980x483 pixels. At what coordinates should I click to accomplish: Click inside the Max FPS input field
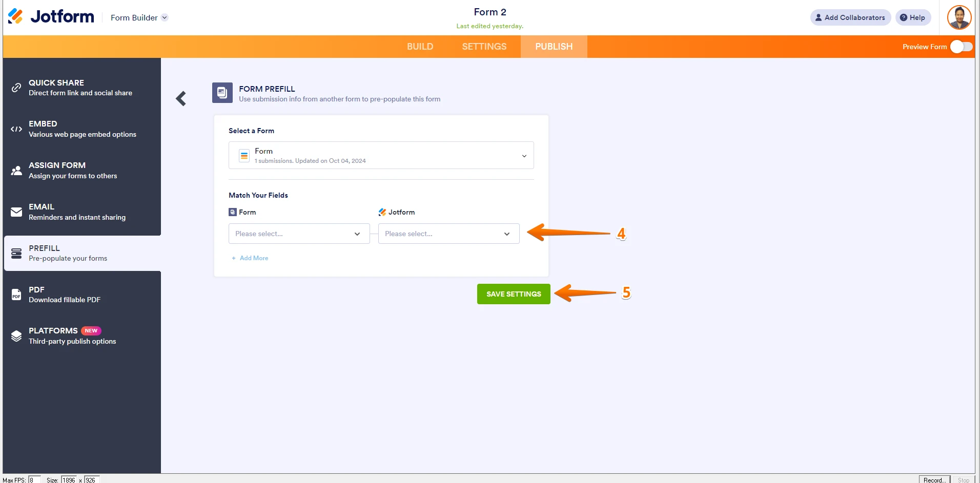click(34, 479)
